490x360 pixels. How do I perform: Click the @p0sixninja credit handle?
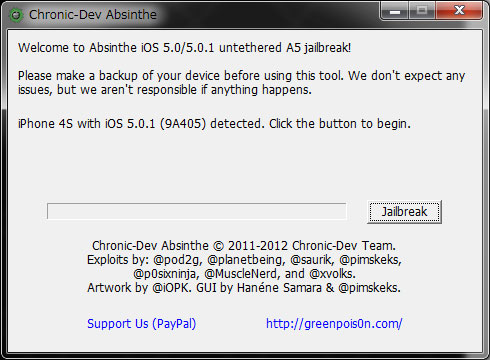pyautogui.click(x=166, y=274)
